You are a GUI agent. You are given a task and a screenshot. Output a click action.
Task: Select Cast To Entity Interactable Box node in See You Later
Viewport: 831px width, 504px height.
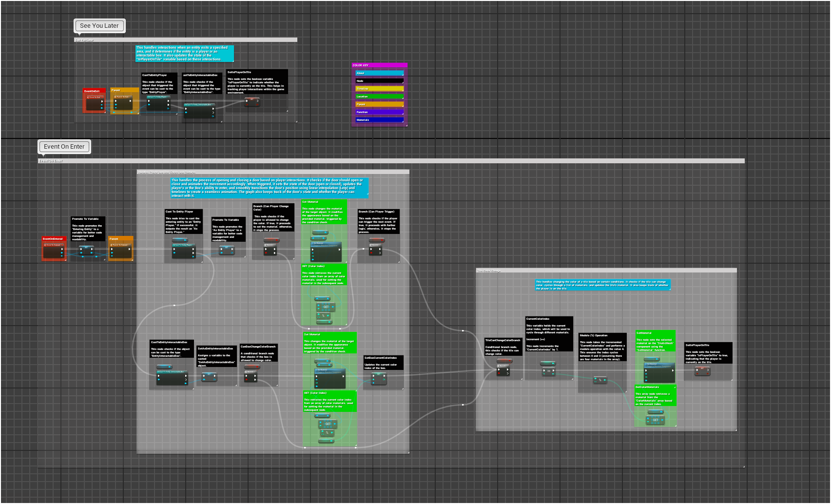tap(199, 110)
